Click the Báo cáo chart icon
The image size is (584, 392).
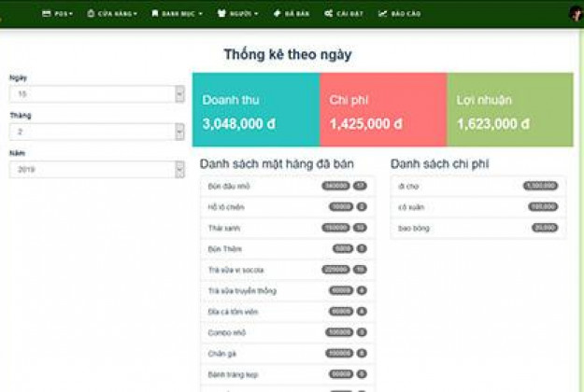[x=382, y=14]
